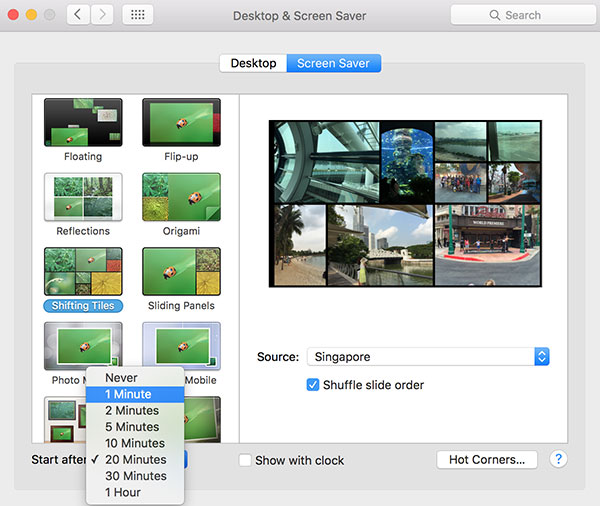Go forward with the right arrow button

[x=102, y=15]
